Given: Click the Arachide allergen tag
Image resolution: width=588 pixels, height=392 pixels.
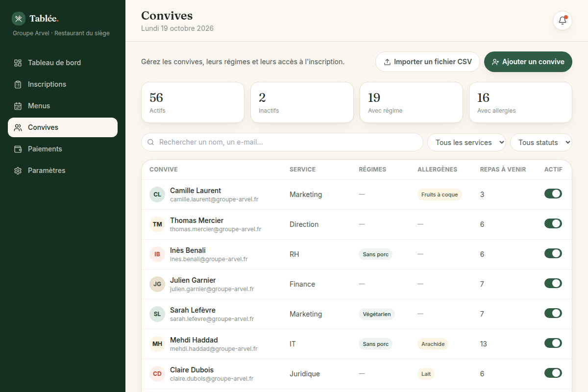Looking at the screenshot, I should point(433,344).
